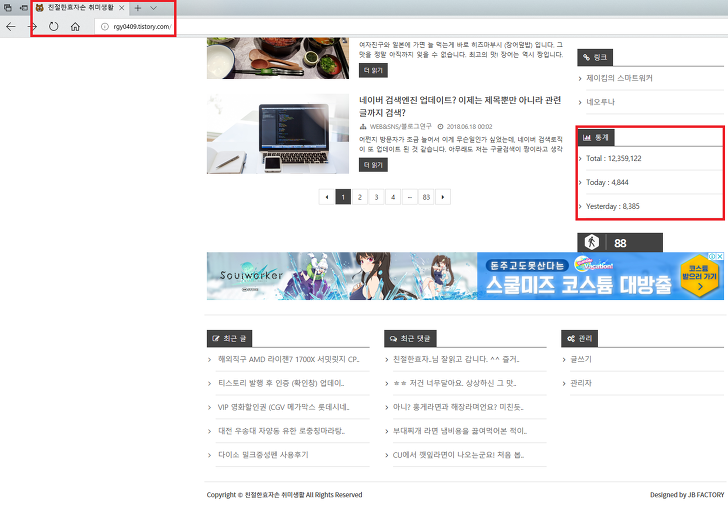Screen dimensions: 728x507
Task: Open the 저건 너무달아요 comment link
Action: 455,383
